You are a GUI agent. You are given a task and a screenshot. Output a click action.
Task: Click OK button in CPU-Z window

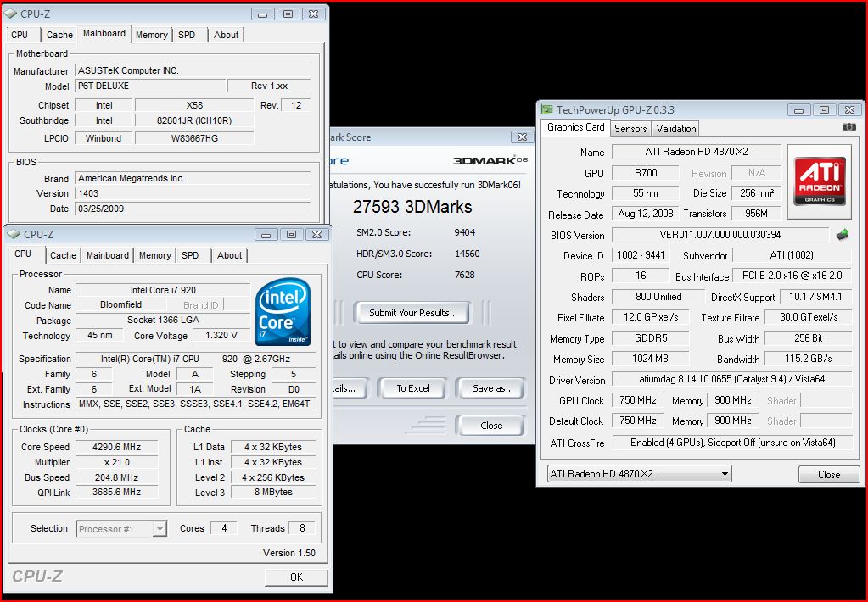(x=296, y=577)
